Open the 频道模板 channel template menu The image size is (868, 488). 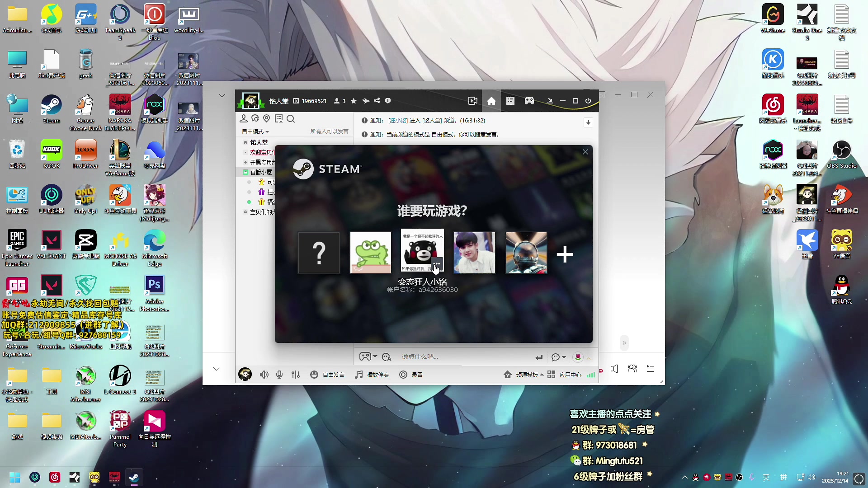[x=524, y=375]
